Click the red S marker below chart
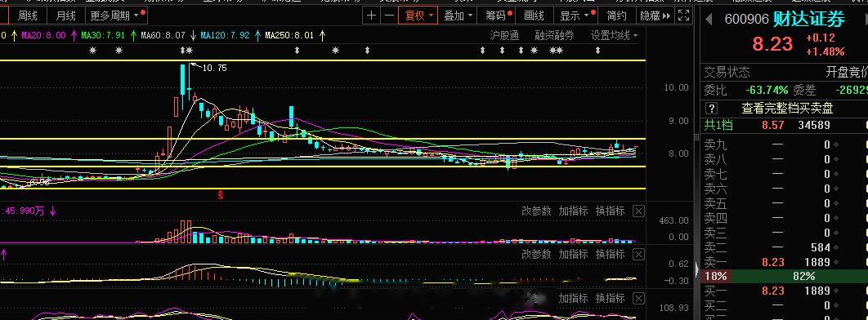The image size is (868, 320). [x=221, y=194]
